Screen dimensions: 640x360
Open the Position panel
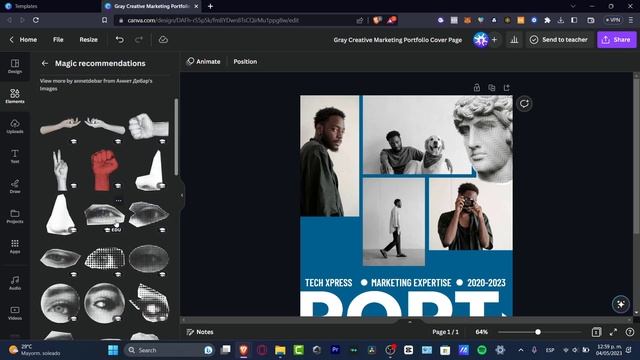pyautogui.click(x=245, y=62)
